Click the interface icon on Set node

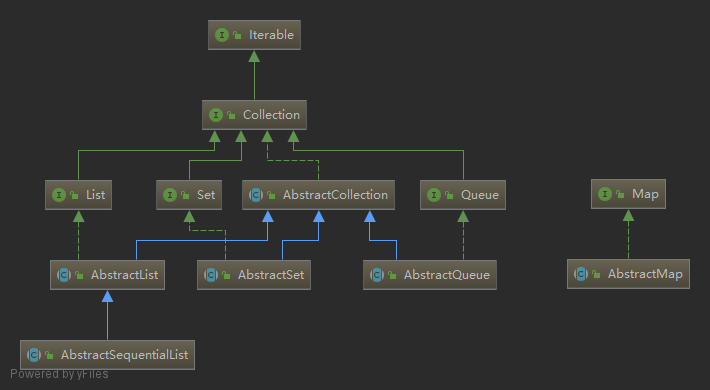coord(170,195)
